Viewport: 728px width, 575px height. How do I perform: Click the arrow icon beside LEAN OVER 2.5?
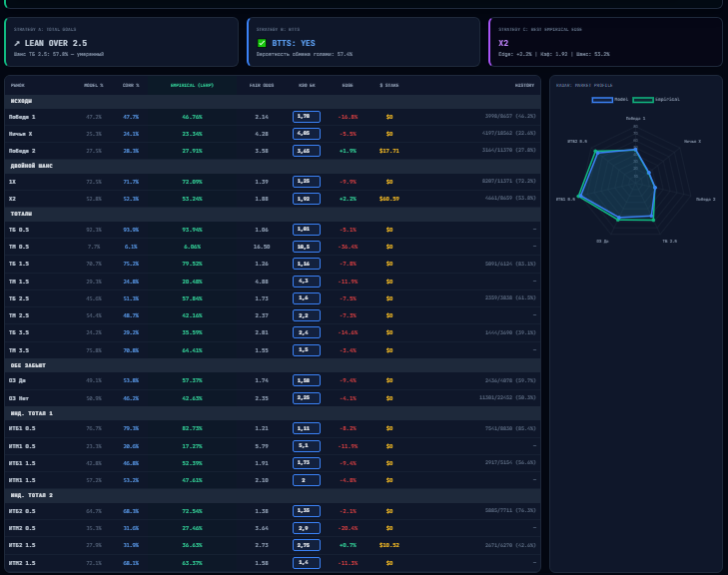click(x=17, y=43)
